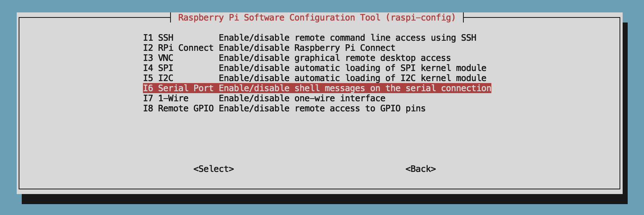This screenshot has width=644, height=215.
Task: Select the I5 I2C option
Action: tap(315, 78)
